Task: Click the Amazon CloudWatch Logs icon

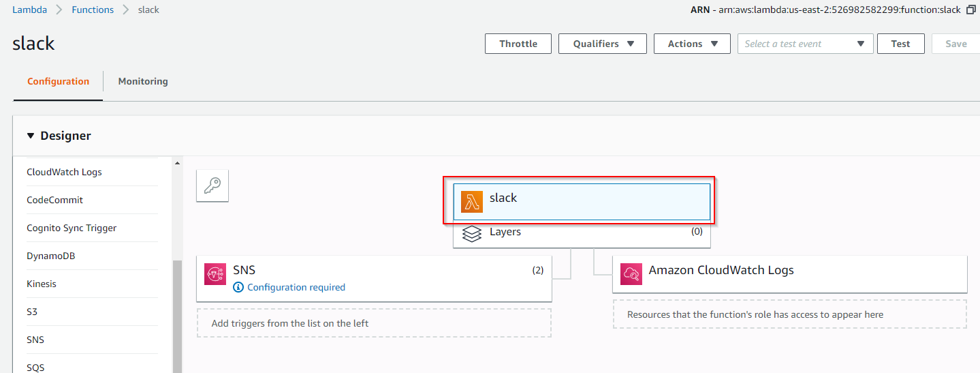Action: [x=631, y=274]
